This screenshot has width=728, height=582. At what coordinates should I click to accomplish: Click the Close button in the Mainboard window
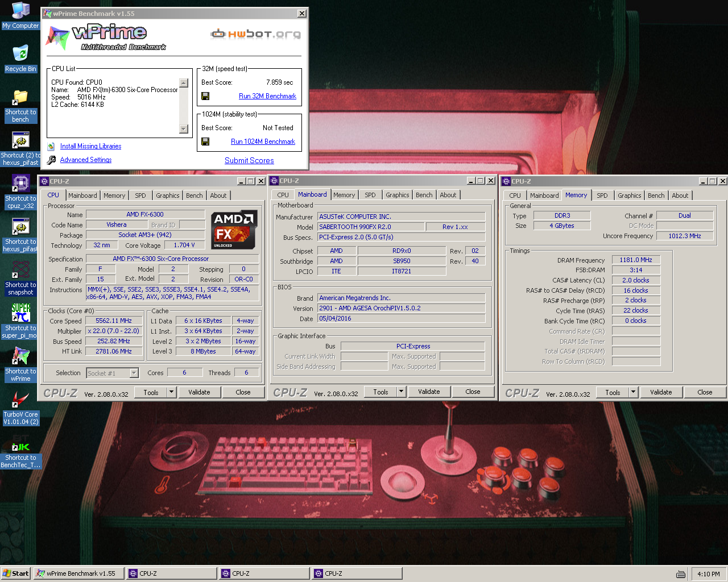point(473,392)
